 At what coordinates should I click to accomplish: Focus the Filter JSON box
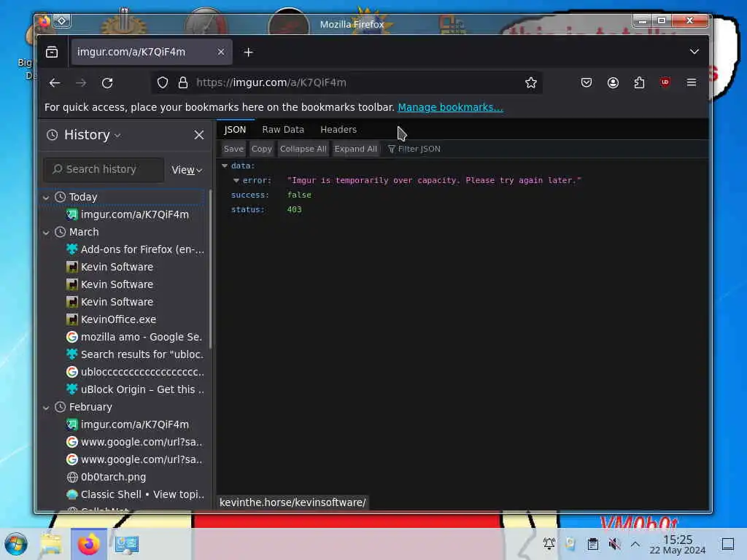pyautogui.click(x=418, y=149)
